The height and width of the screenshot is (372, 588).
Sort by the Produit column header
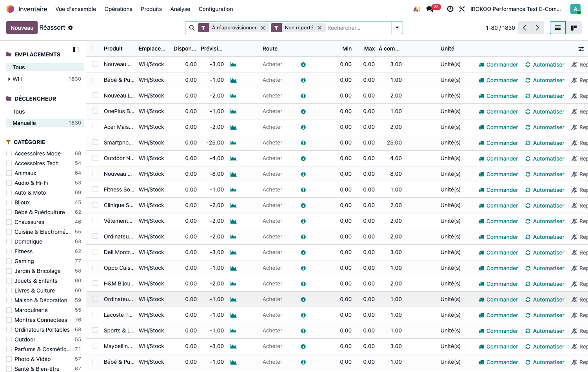tap(113, 49)
